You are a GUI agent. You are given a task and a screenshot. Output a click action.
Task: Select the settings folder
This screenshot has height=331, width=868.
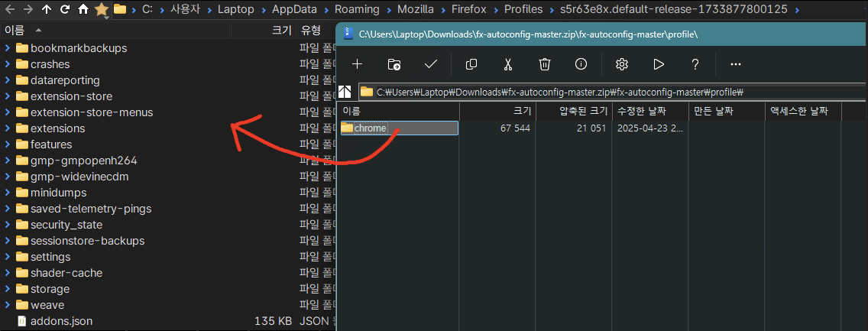pyautogui.click(x=50, y=257)
